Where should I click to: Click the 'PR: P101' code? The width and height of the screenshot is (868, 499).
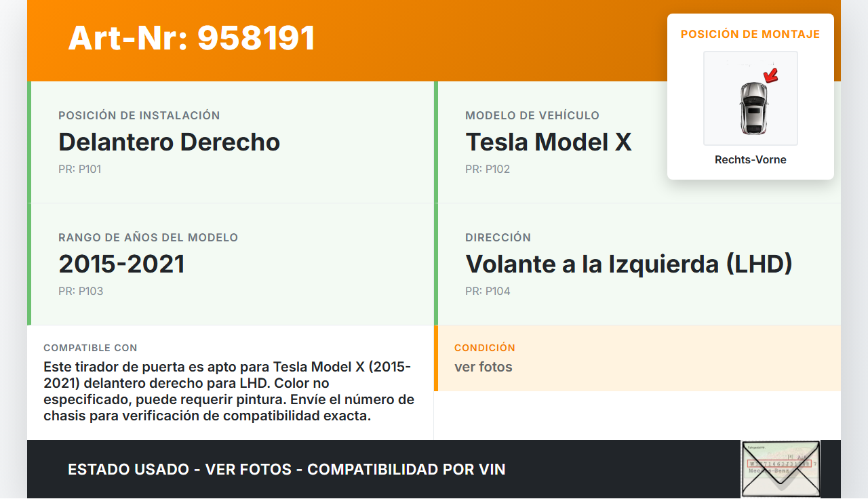[80, 169]
